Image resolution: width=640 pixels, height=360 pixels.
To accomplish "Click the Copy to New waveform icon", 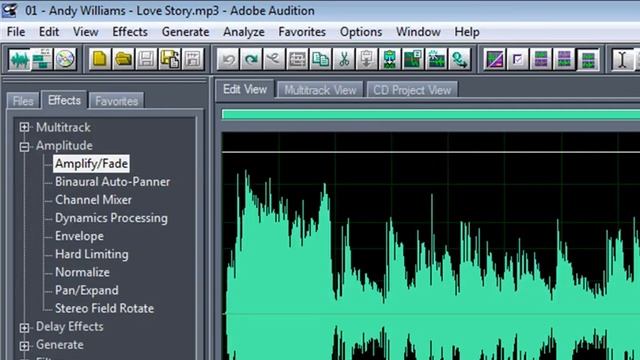I will click(x=413, y=60).
